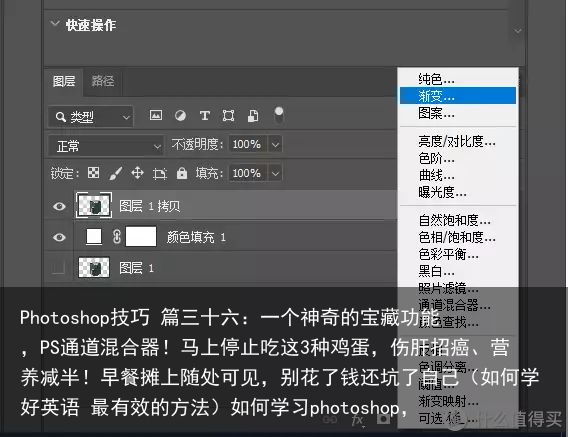The width and height of the screenshot is (568, 437).
Task: Choose 纯色... from the menu
Action: point(458,79)
